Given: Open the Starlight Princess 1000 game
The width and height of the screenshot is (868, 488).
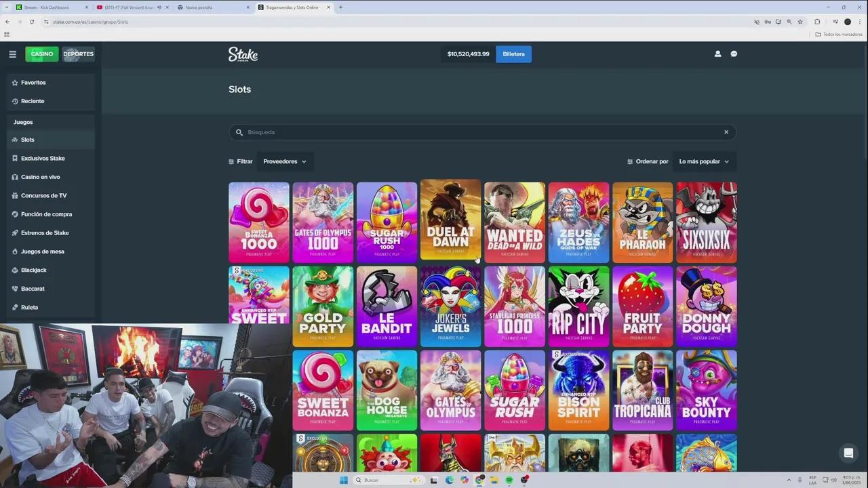Looking at the screenshot, I should click(515, 306).
